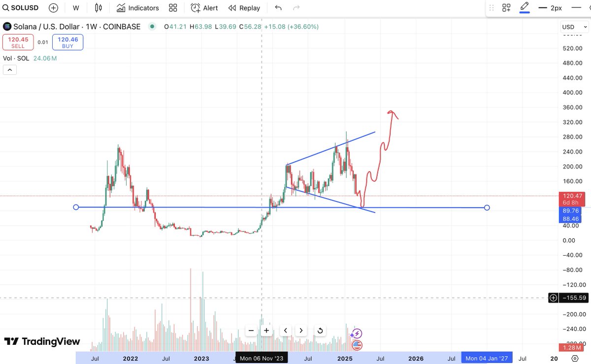Image resolution: width=591 pixels, height=364 pixels.
Task: Open the Indicators dialog
Action: pyautogui.click(x=138, y=8)
